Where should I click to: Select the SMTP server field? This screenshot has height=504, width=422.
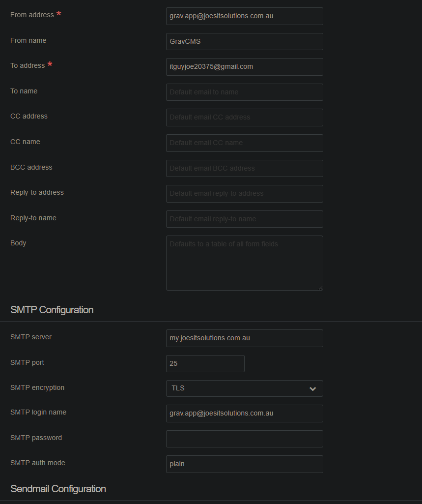tap(244, 338)
